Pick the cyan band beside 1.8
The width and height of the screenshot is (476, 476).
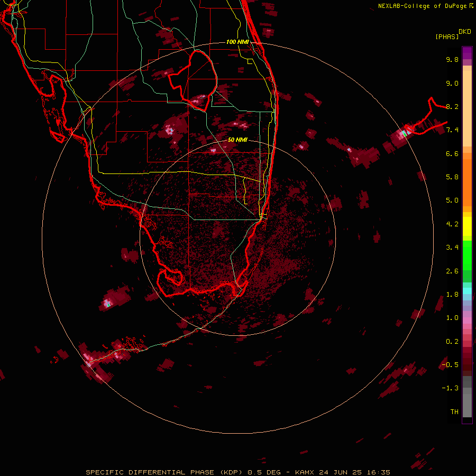(467, 291)
